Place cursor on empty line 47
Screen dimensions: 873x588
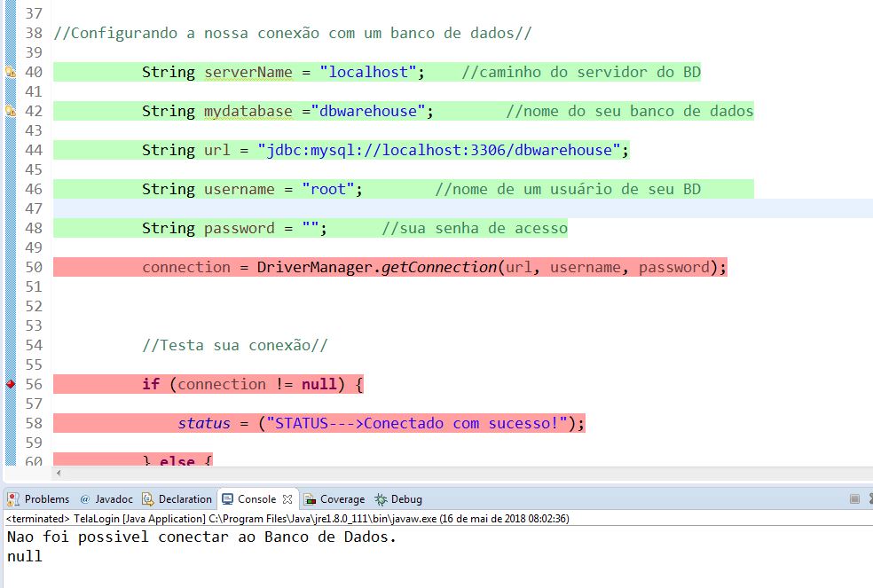(x=463, y=208)
